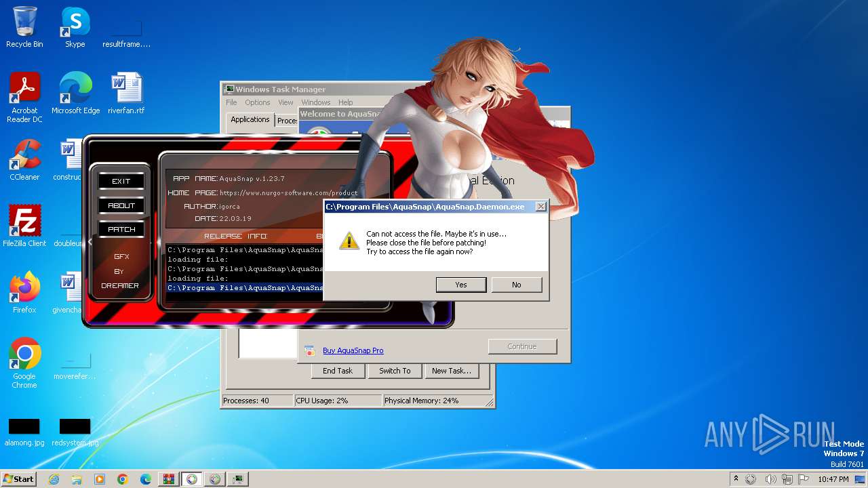Switch to the Task Manager taskbar button
The image size is (868, 488).
click(238, 479)
